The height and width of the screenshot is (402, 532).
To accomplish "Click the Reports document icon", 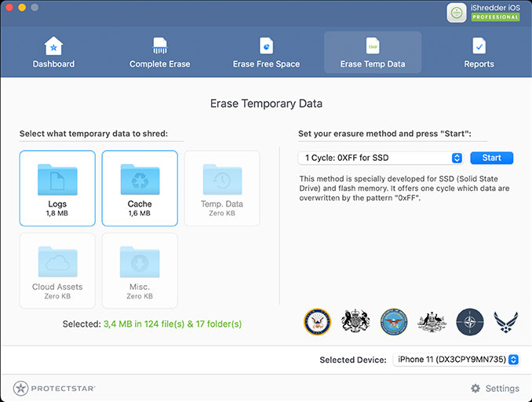I will pyautogui.click(x=479, y=46).
